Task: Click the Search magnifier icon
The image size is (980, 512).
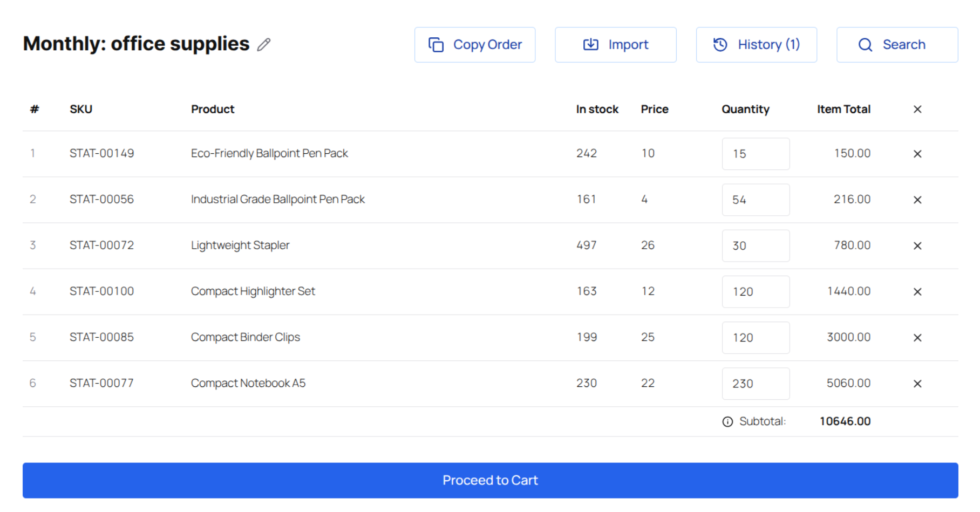Action: click(x=865, y=44)
